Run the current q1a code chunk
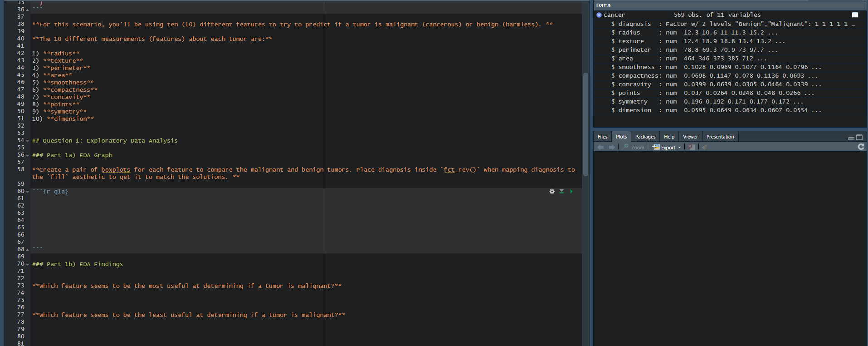Screen dimensions: 868x346 pyautogui.click(x=571, y=192)
